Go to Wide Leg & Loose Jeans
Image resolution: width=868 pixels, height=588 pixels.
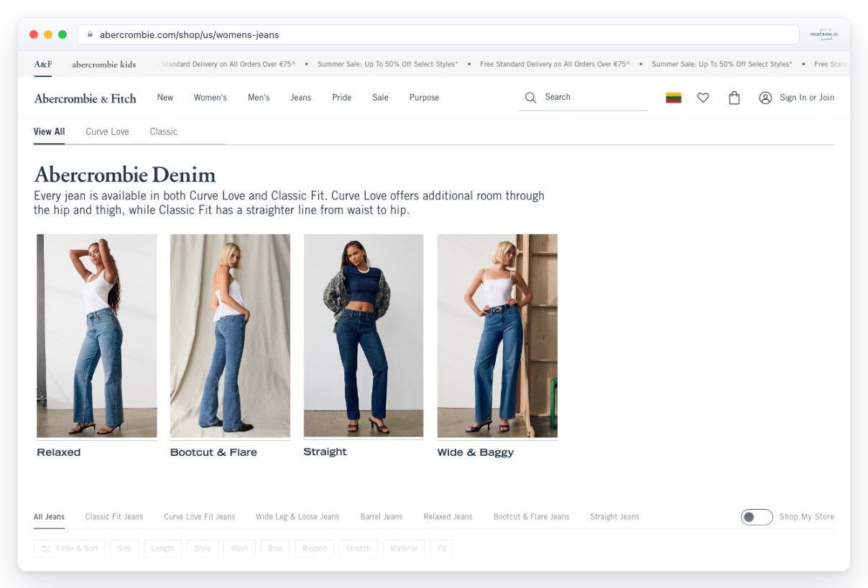297,517
